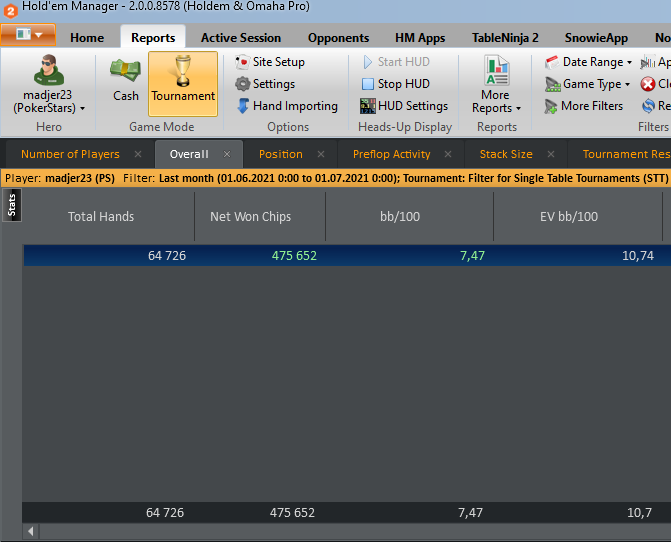Screen dimensions: 671x542
Task: Expand the vertical Stats side panel
Action: tap(12, 205)
